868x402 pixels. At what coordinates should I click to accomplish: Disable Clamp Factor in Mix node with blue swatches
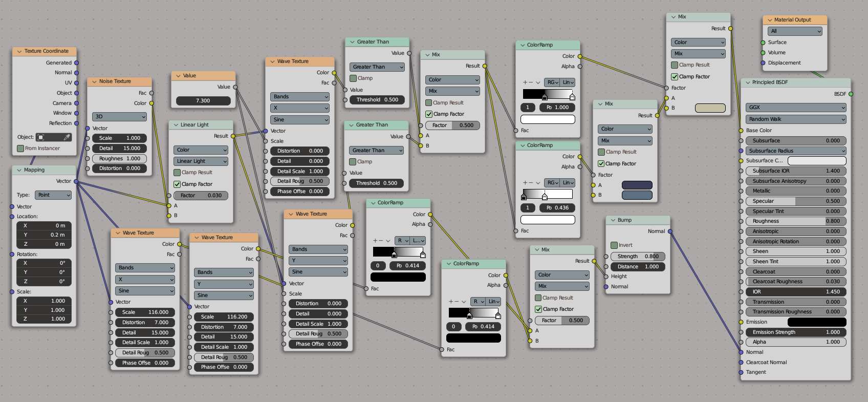(601, 164)
